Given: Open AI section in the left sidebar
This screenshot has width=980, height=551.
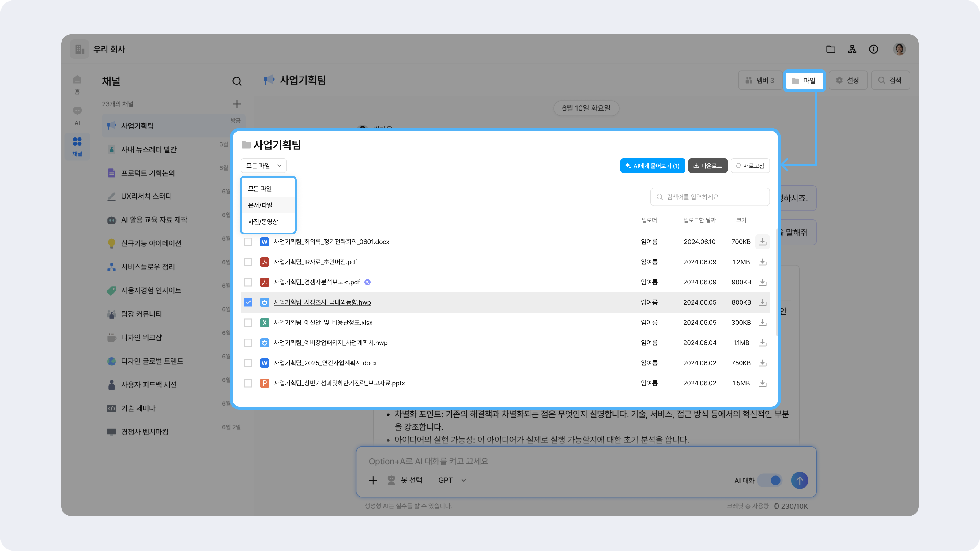Looking at the screenshot, I should [x=77, y=116].
